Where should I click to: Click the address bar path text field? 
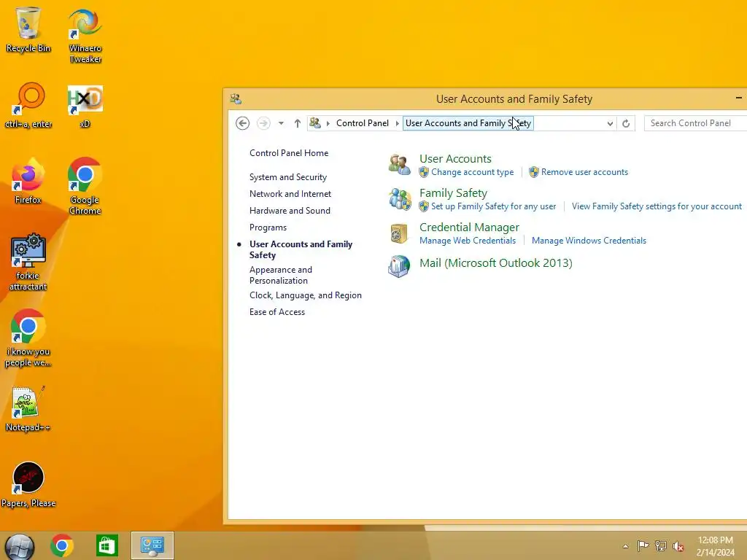[x=468, y=123]
